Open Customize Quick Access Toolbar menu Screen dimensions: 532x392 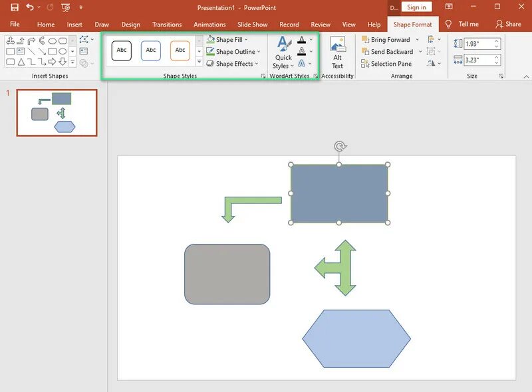click(x=80, y=7)
